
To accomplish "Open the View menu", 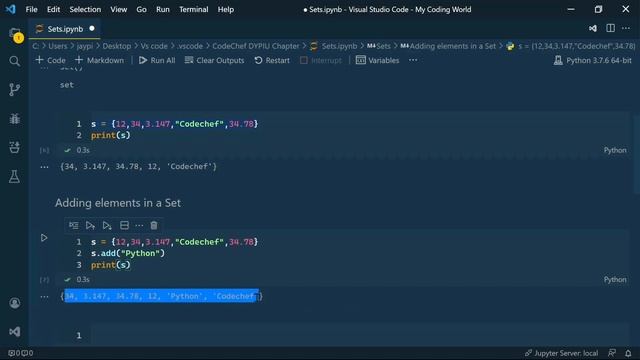I will click(x=118, y=9).
